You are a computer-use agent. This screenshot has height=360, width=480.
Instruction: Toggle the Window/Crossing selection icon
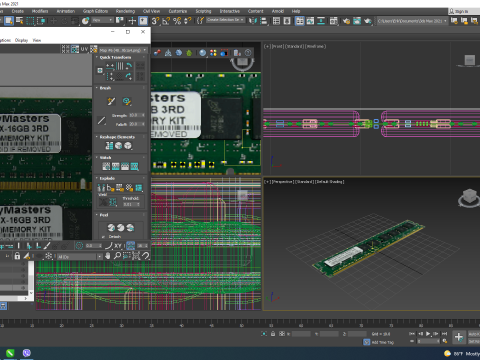[41, 21]
